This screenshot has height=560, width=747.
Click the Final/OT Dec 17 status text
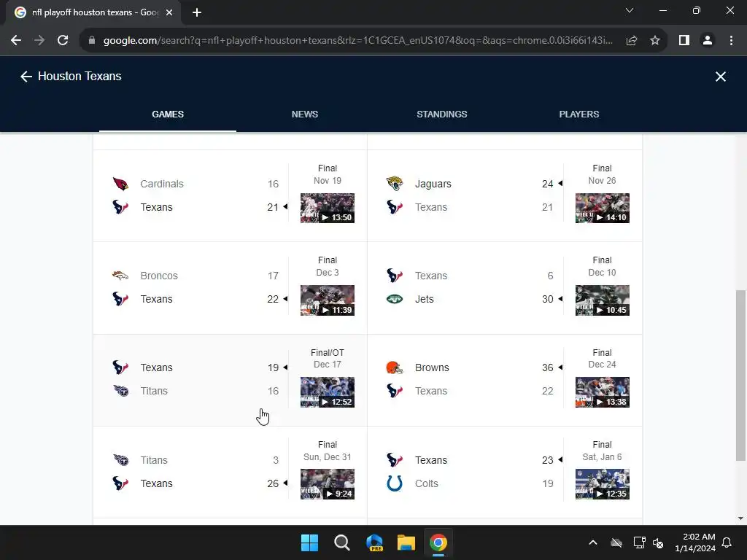(x=328, y=358)
